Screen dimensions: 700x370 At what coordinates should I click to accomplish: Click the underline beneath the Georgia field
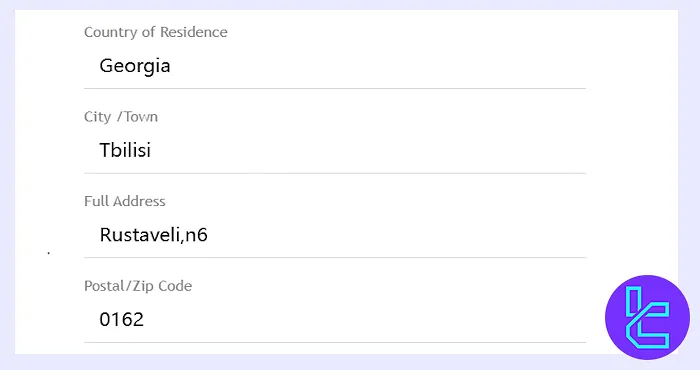coord(335,88)
